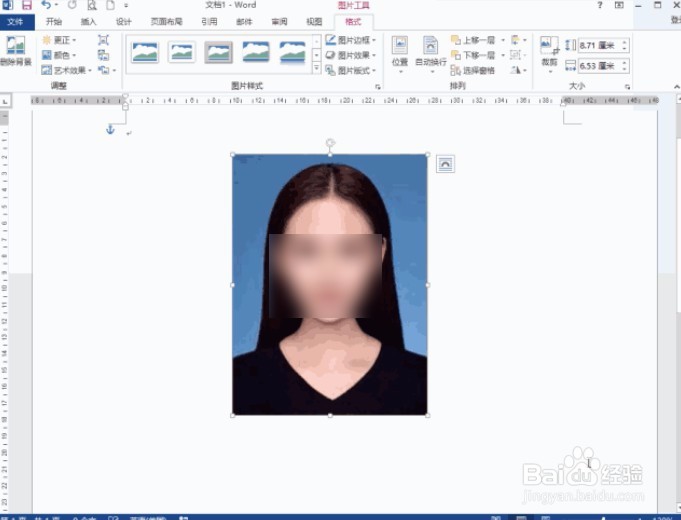Click Send Backward (下移一层)
The width and height of the screenshot is (681, 520).
[x=473, y=55]
